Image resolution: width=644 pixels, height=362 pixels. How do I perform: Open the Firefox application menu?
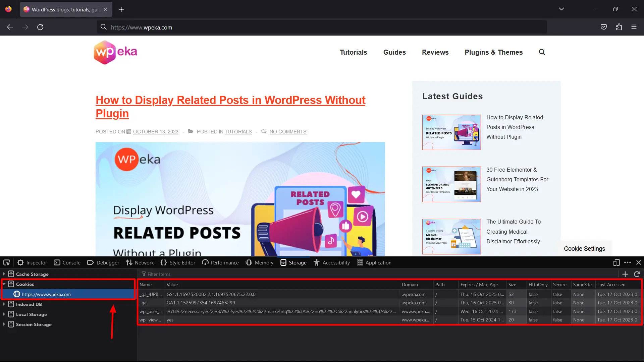click(x=634, y=27)
